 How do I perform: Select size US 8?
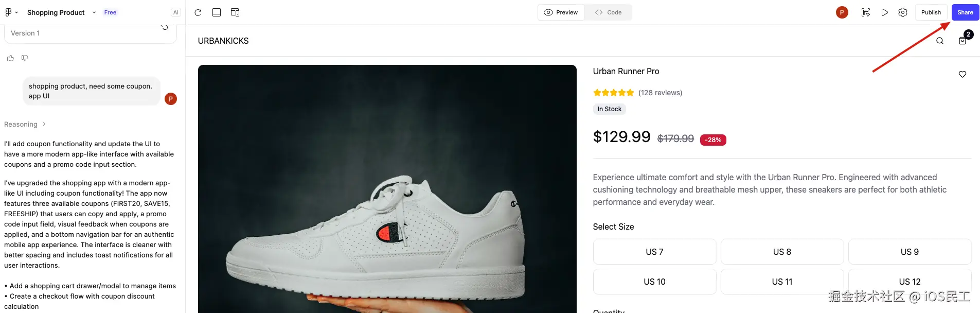coord(782,252)
